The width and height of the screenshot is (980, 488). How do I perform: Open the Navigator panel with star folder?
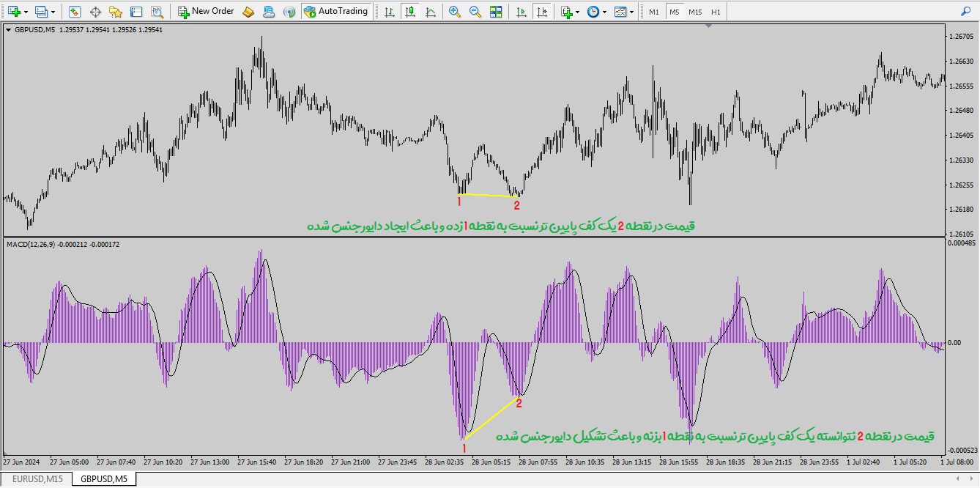(x=115, y=12)
